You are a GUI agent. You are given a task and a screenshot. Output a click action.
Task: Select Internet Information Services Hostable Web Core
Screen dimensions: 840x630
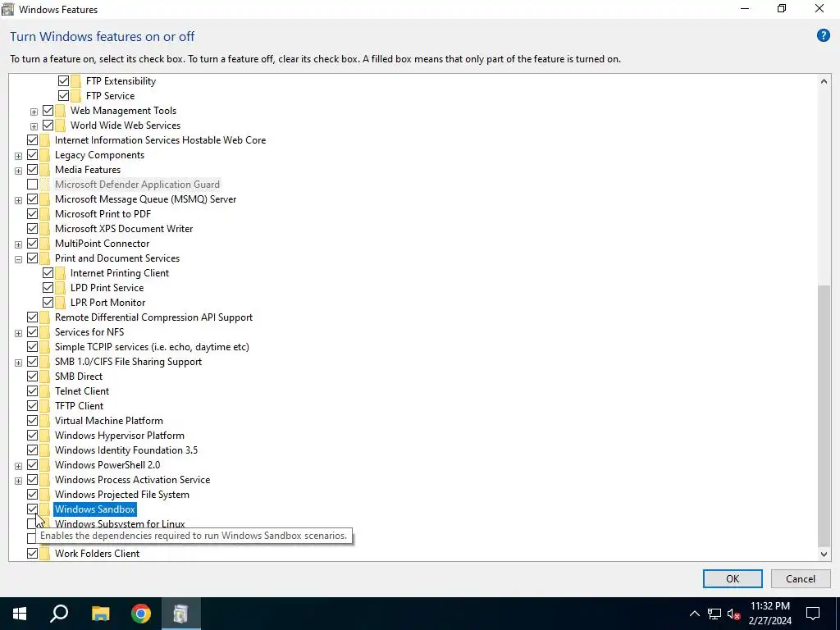point(160,139)
